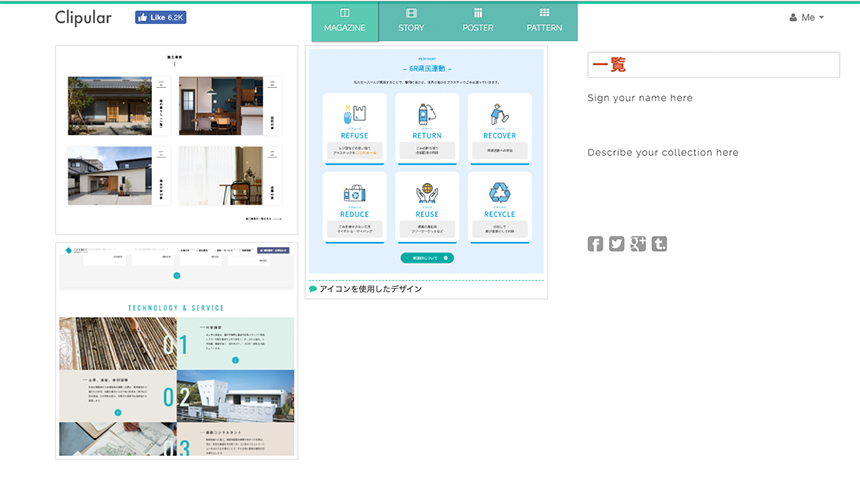Click the Twitter share icon
Image resolution: width=860 pixels, height=499 pixels.
click(x=616, y=244)
